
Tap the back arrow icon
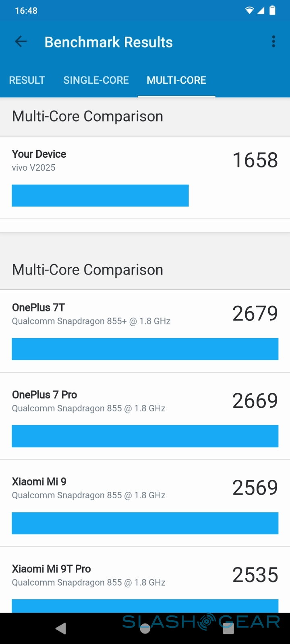(21, 41)
